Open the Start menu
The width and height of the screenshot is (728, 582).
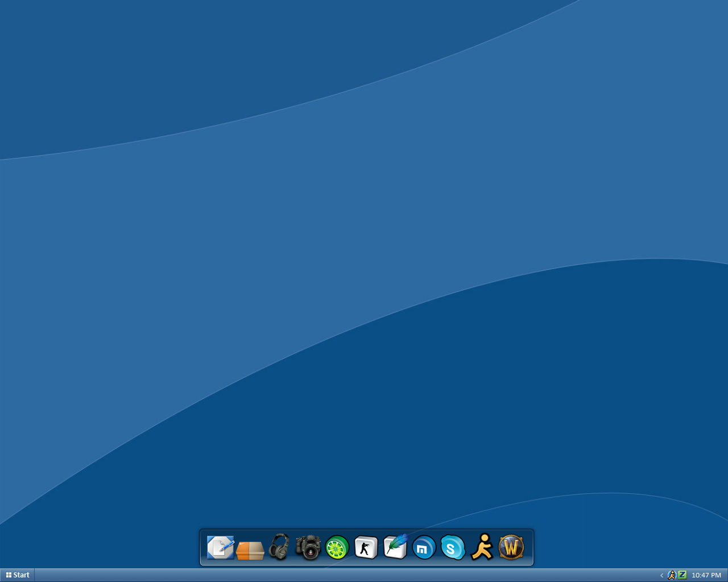(x=18, y=575)
